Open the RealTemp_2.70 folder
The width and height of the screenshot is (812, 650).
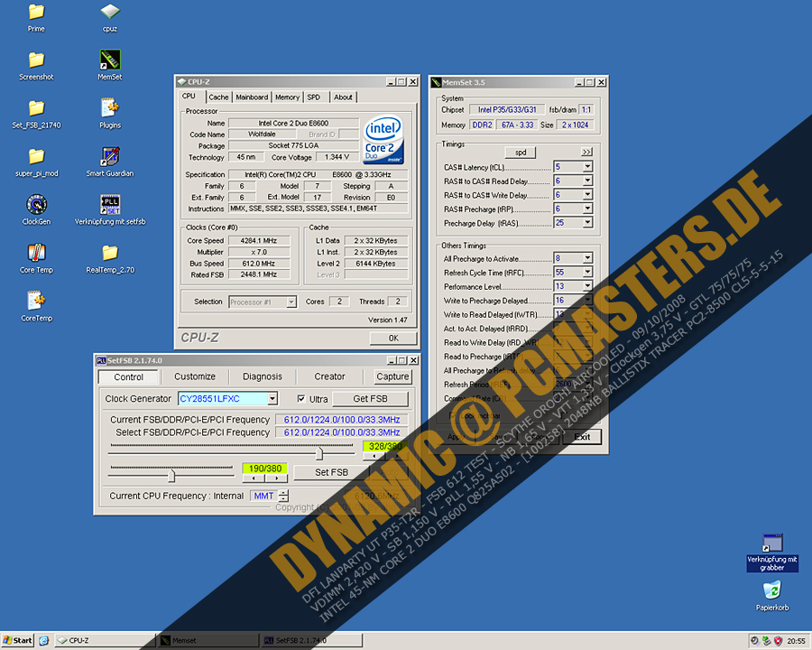[110, 259]
